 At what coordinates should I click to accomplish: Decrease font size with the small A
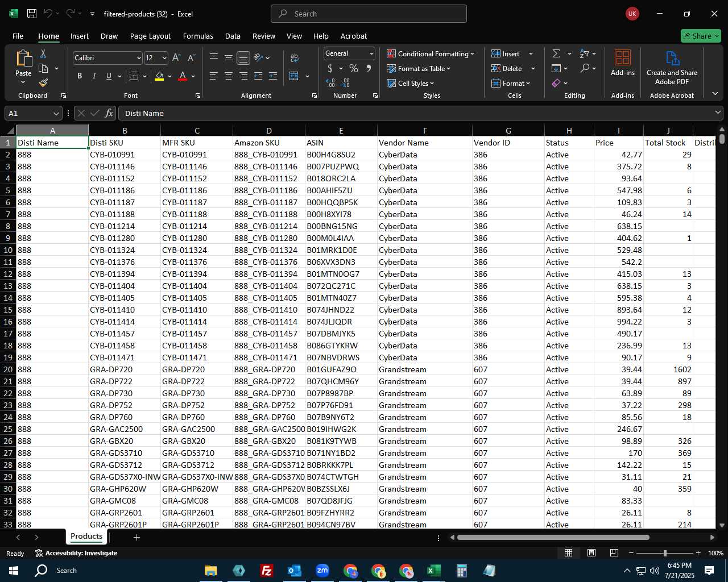point(191,58)
